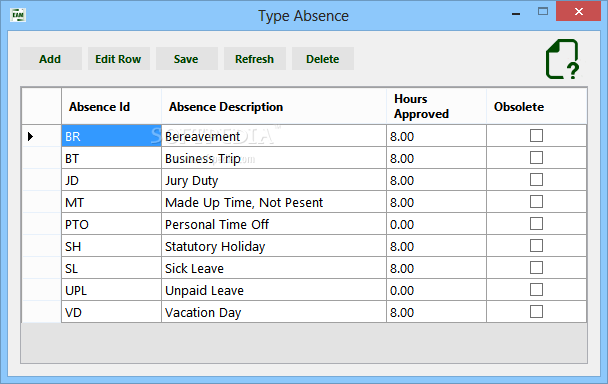Save the absence type changes
Image resolution: width=608 pixels, height=384 pixels.
pyautogui.click(x=187, y=59)
